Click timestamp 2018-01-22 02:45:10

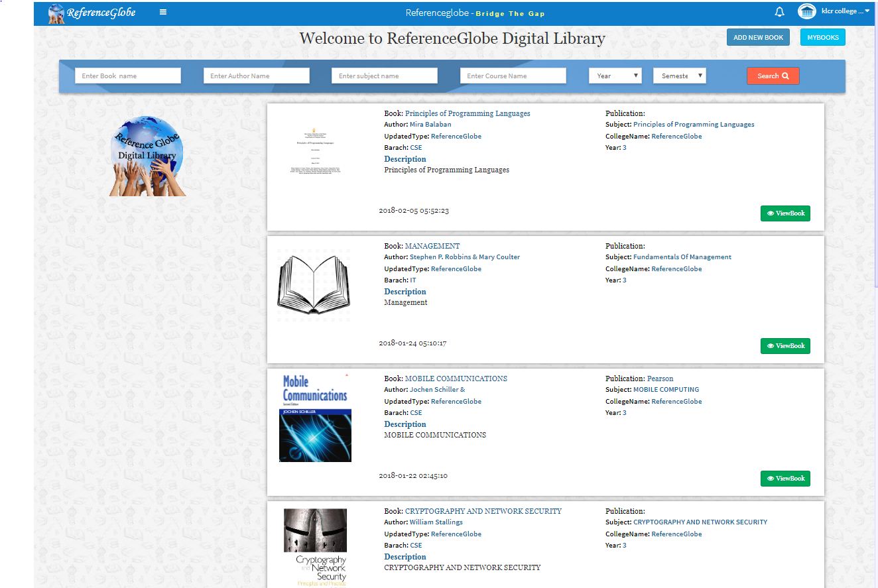[x=413, y=476]
